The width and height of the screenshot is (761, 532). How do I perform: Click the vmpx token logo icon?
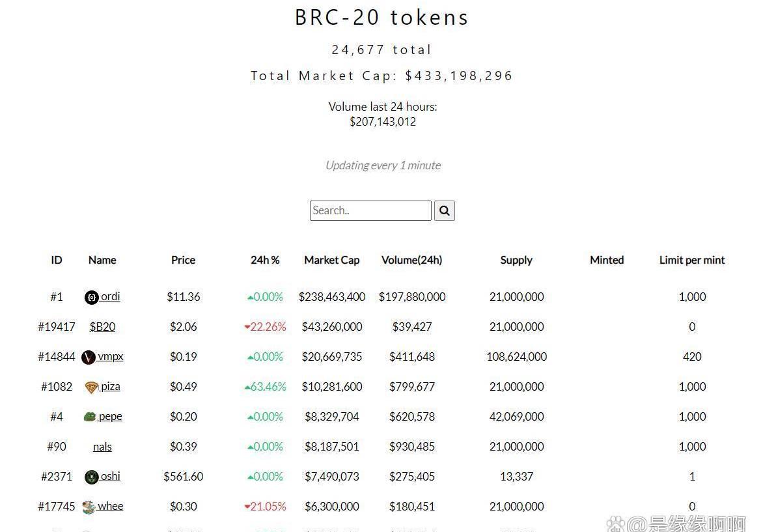pos(89,357)
